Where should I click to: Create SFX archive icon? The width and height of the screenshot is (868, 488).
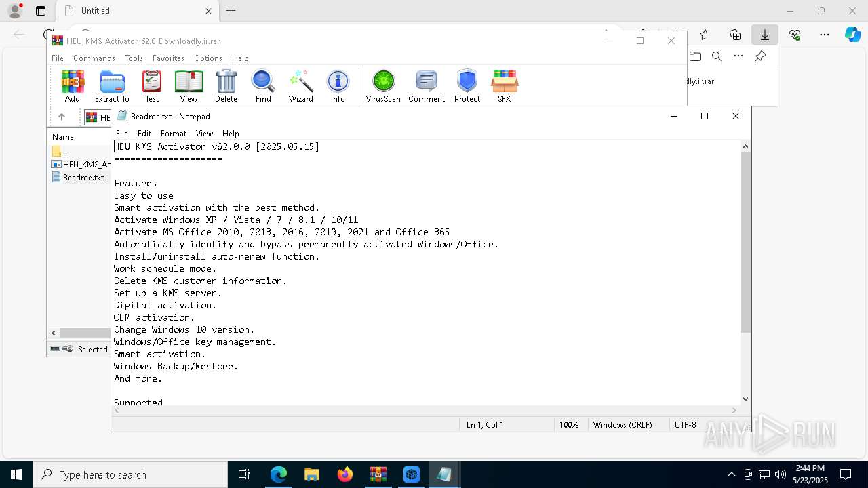click(505, 85)
